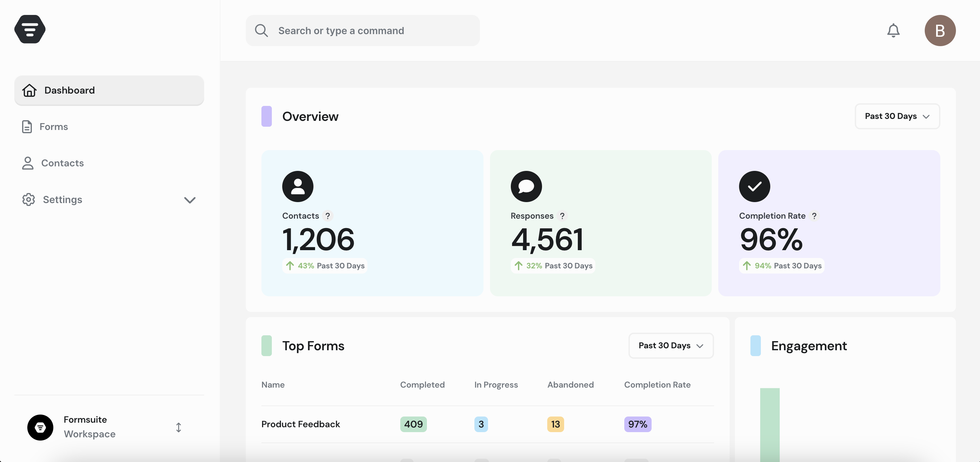
Task: Click the 409 completed badge
Action: click(x=414, y=424)
